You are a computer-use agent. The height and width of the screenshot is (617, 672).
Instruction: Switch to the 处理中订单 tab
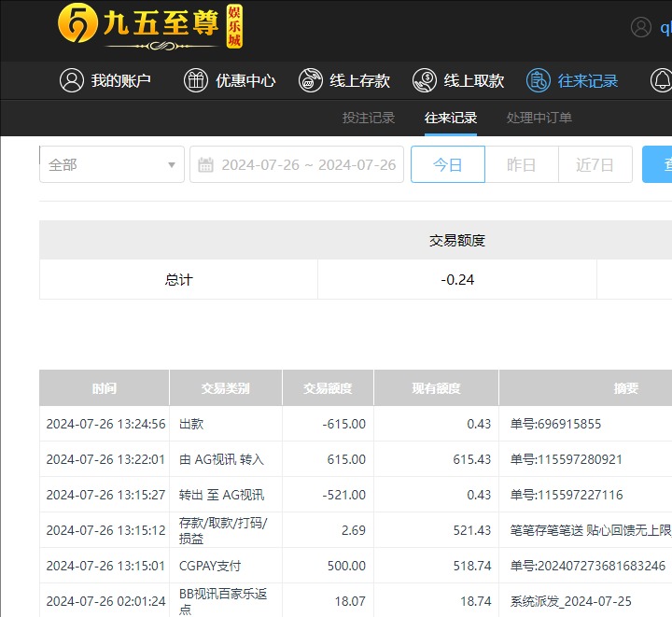[539, 118]
